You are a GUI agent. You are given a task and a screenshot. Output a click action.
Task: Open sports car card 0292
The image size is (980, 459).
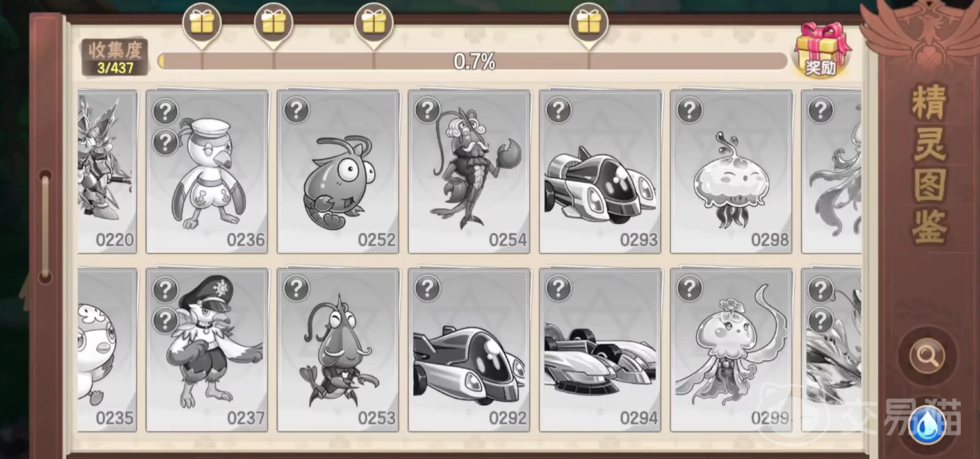[x=469, y=350]
